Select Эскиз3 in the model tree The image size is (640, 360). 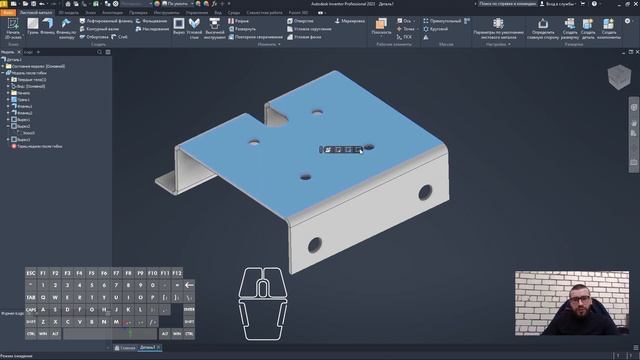[25, 133]
